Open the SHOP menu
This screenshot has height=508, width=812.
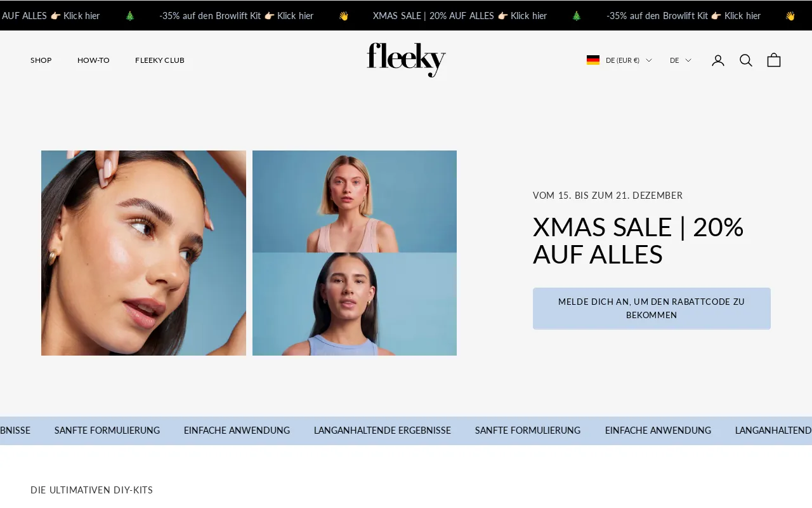click(x=41, y=60)
